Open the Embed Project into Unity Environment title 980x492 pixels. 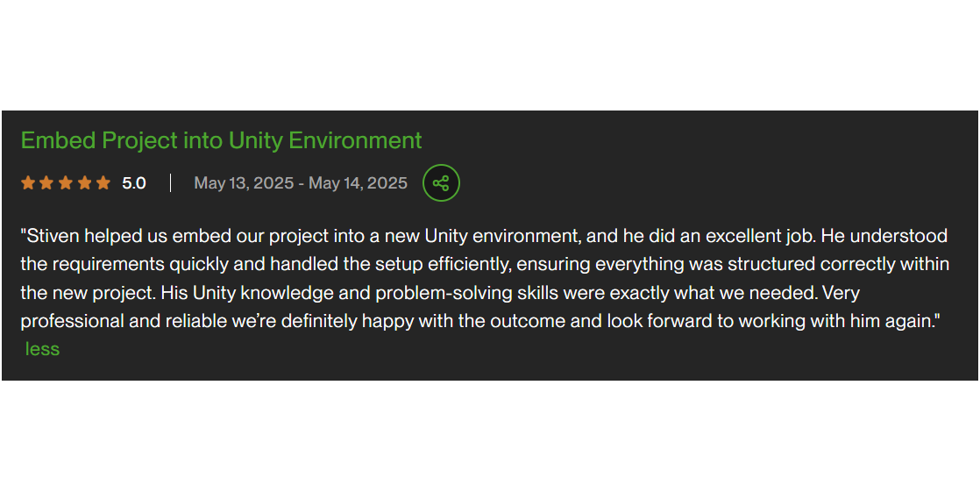click(221, 140)
